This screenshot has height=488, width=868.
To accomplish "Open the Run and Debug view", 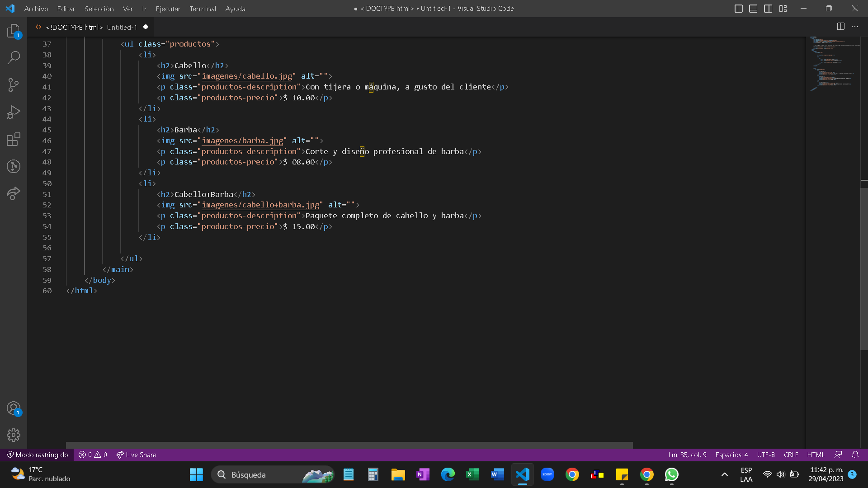I will 14,112.
